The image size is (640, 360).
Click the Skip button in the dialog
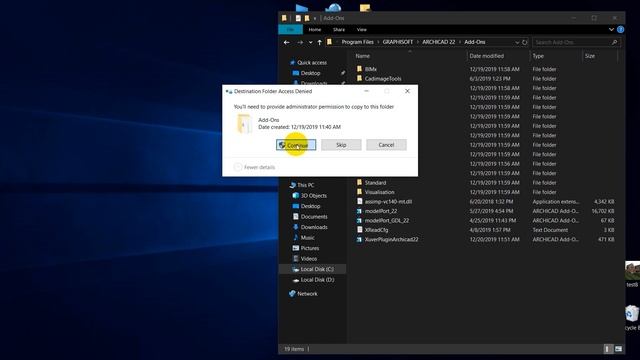pyautogui.click(x=341, y=145)
